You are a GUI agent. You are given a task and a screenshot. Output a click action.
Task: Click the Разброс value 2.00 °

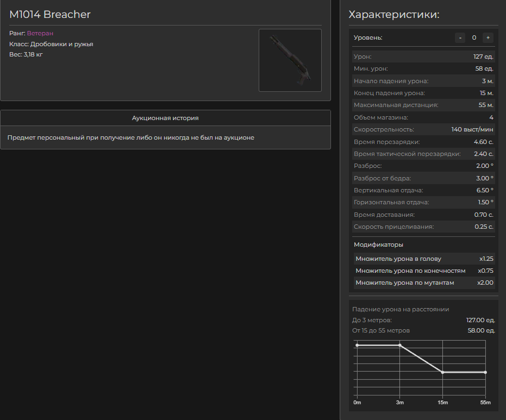[x=485, y=166]
